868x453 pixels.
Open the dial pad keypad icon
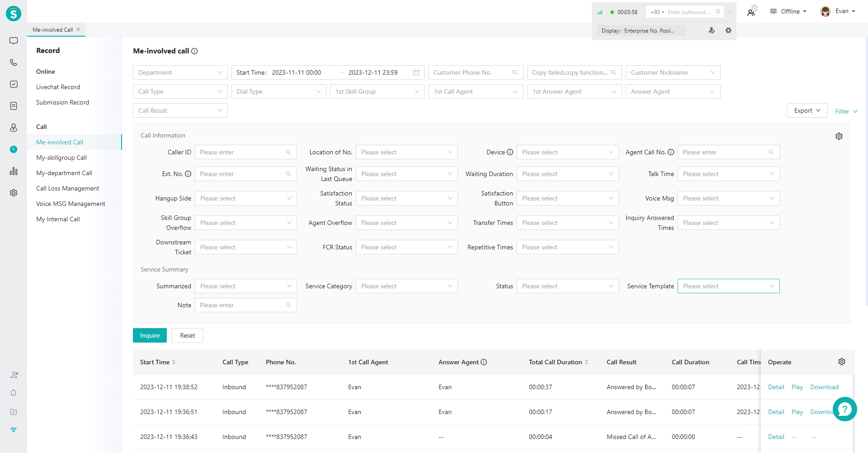coord(718,12)
